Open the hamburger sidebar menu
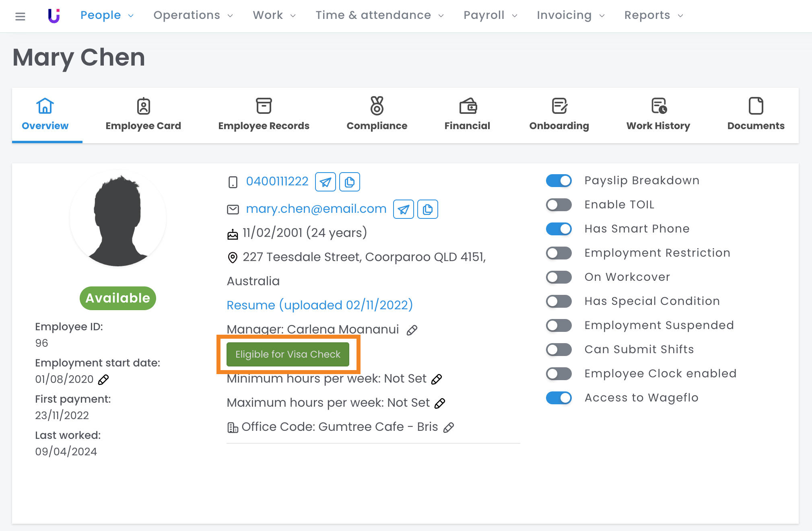The width and height of the screenshot is (812, 531). pos(20,16)
